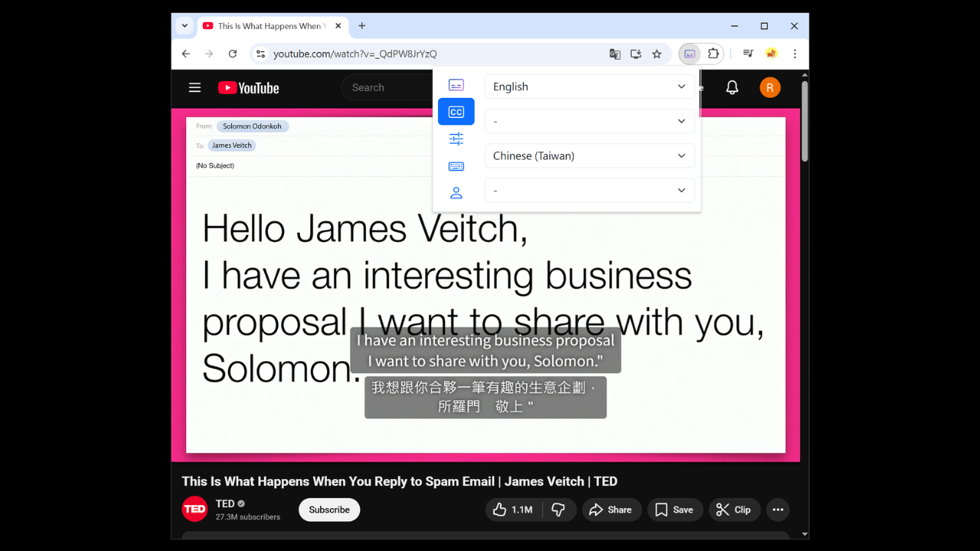The image size is (980, 551).
Task: Go to YouTube home via logo
Action: pos(249,88)
